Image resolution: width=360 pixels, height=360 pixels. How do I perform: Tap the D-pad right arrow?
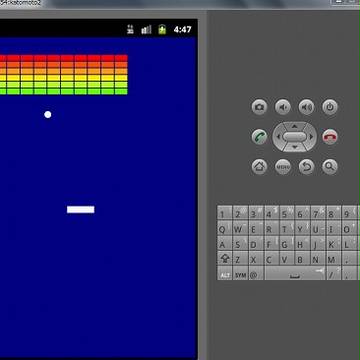coord(312,137)
